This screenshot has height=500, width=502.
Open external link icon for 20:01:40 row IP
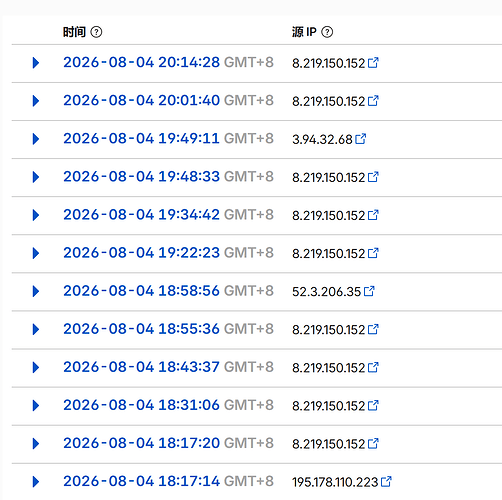(373, 100)
